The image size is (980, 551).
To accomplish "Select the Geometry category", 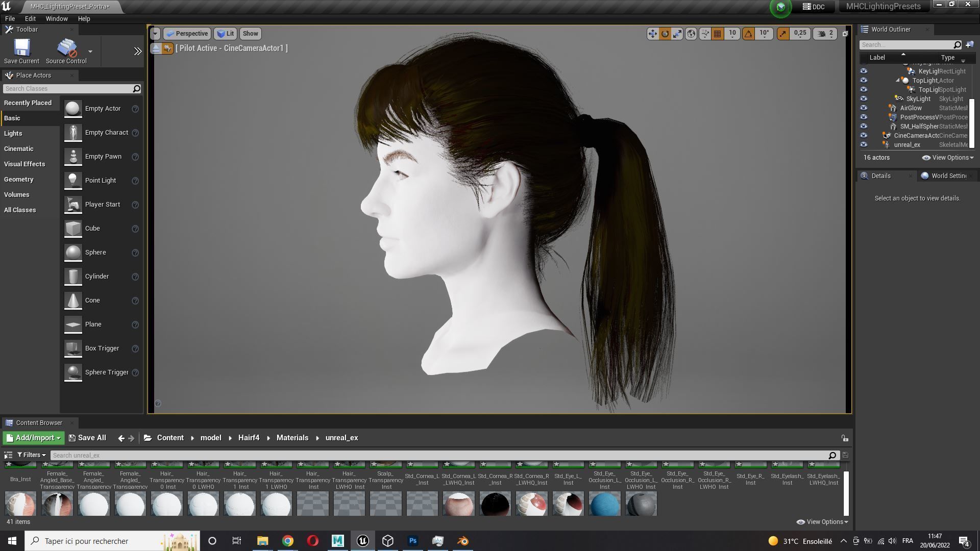I will 30,180.
